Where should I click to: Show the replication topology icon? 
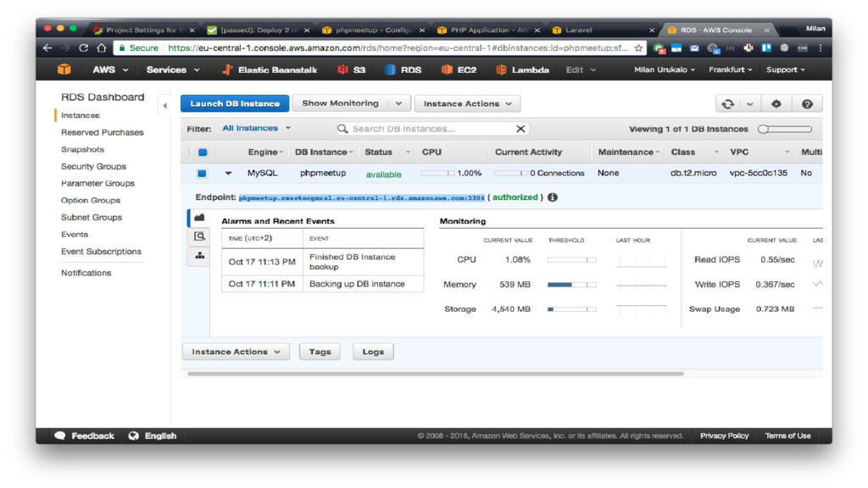coord(199,256)
